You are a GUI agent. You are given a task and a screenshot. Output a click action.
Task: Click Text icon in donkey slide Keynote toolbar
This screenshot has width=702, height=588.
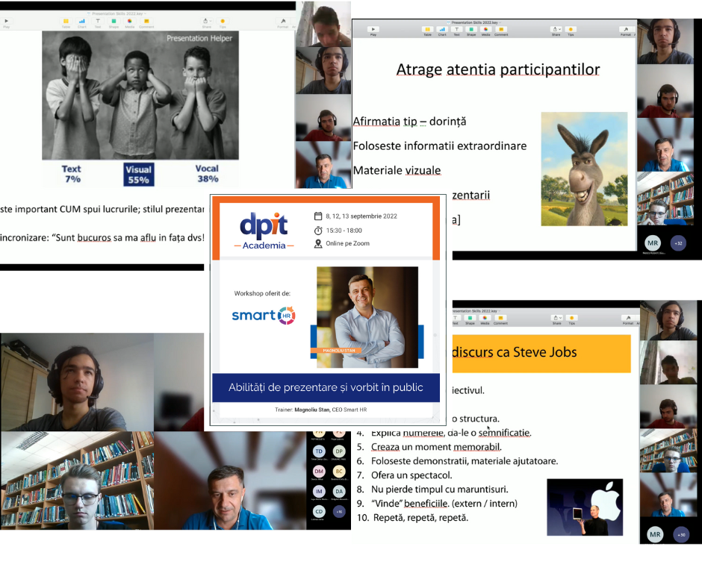tap(456, 30)
